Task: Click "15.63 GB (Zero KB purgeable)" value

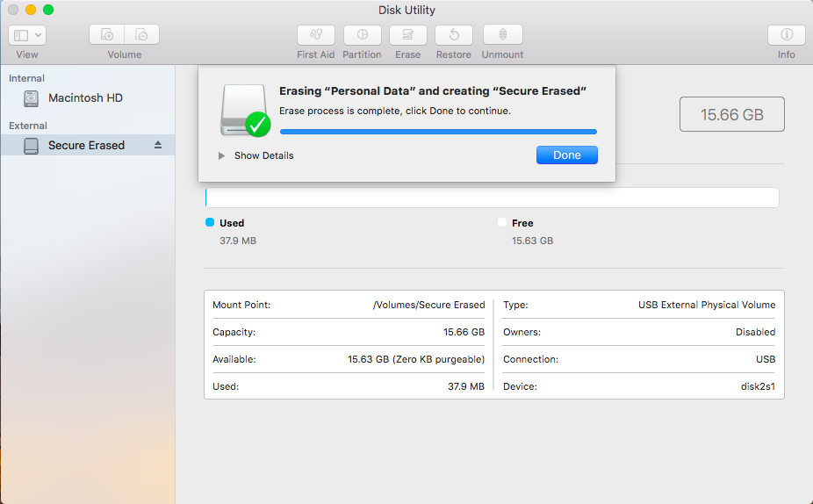Action: point(416,359)
